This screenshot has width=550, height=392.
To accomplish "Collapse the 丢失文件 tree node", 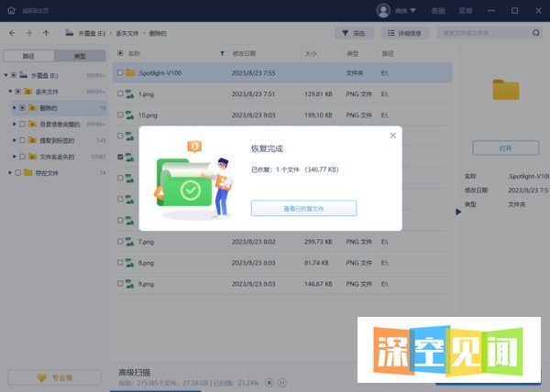I will click(x=10, y=92).
